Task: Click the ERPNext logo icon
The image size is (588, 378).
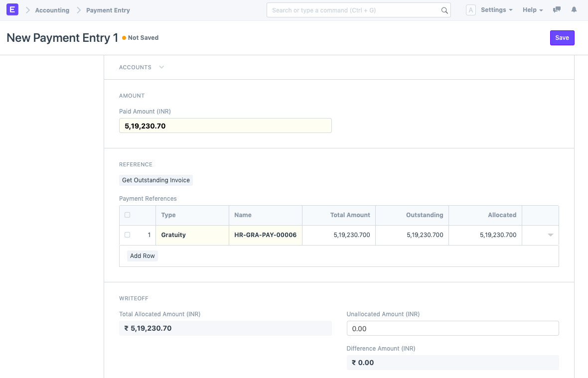Action: point(12,9)
